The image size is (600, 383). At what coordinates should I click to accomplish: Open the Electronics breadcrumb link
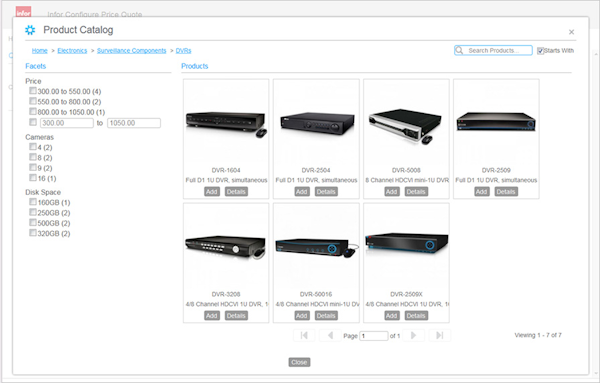72,51
